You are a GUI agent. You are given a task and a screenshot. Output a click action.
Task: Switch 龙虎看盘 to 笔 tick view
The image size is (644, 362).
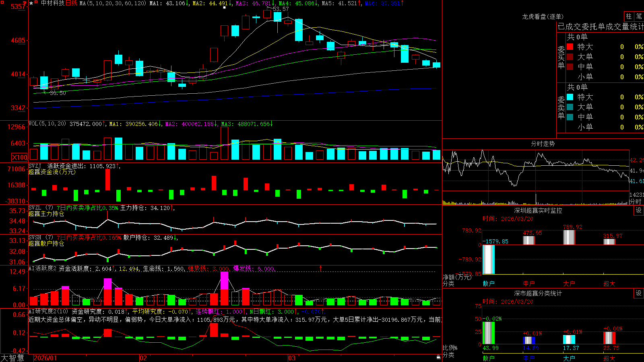(x=639, y=16)
